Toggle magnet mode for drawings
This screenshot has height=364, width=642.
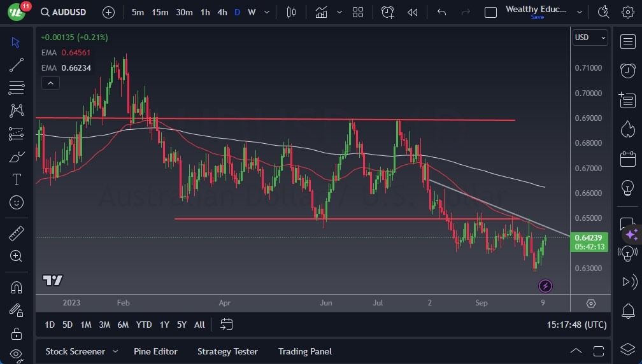click(17, 287)
